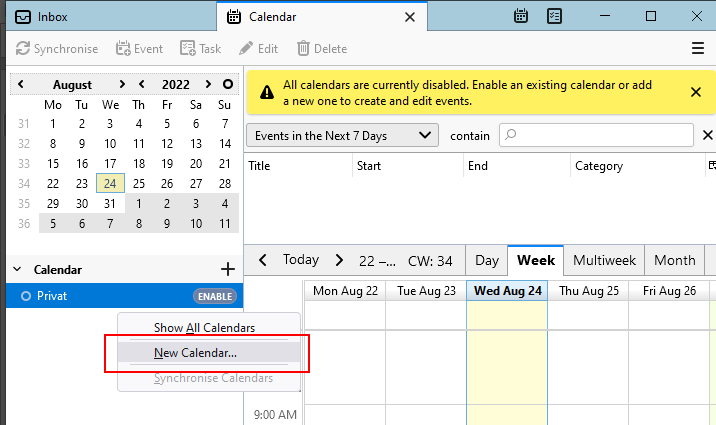716x425 pixels.
Task: Go to previous month in mini calendar
Action: click(x=21, y=85)
